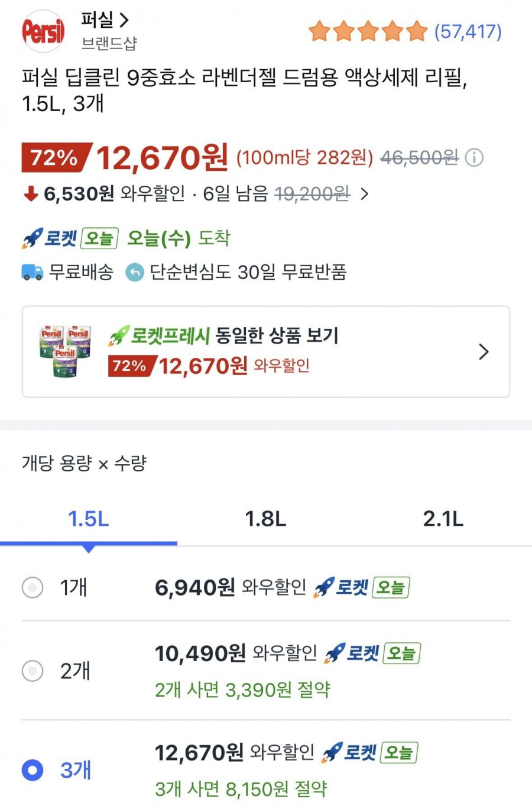
Task: Click the 브랜드샵 label link
Action: point(109,43)
